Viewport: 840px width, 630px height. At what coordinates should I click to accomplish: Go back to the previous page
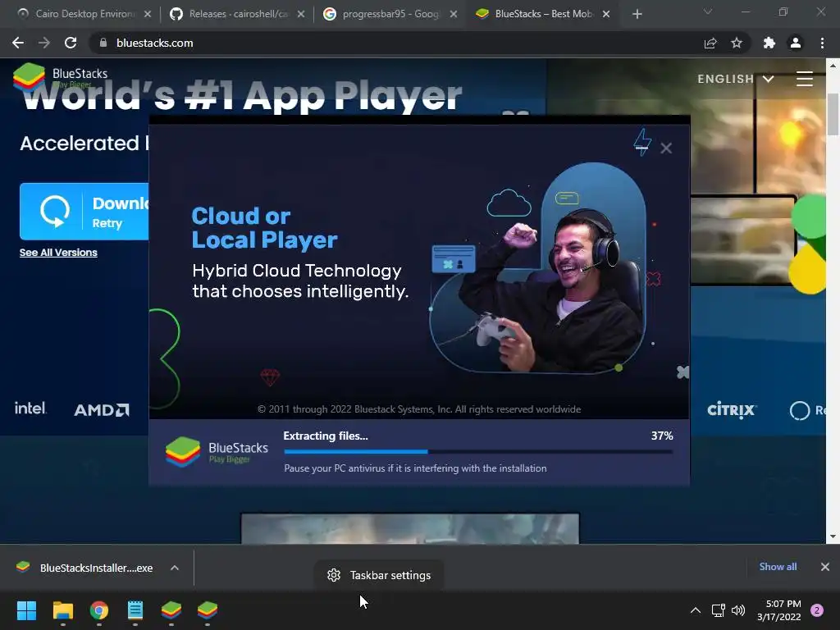18,43
